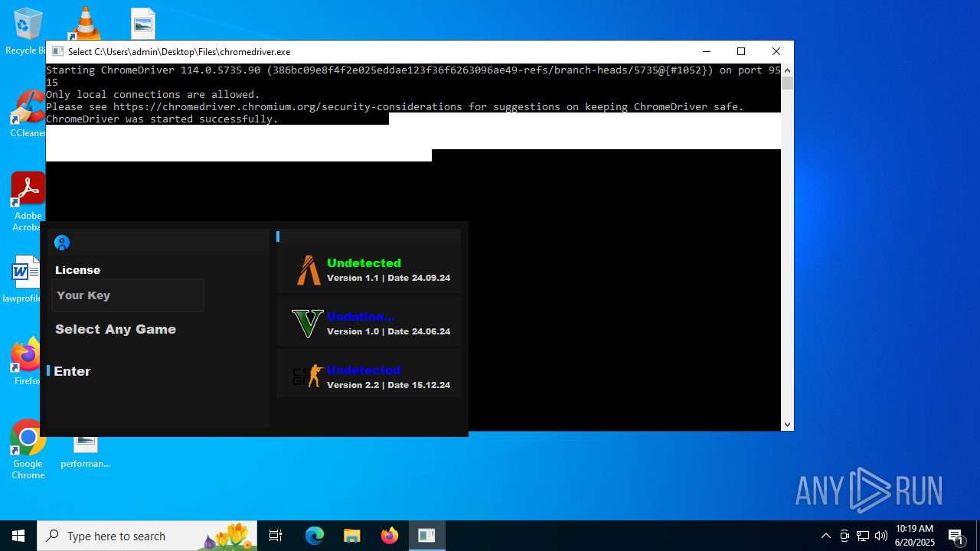This screenshot has width=980, height=551.
Task: Open the image file icon beside VLC
Action: click(143, 23)
